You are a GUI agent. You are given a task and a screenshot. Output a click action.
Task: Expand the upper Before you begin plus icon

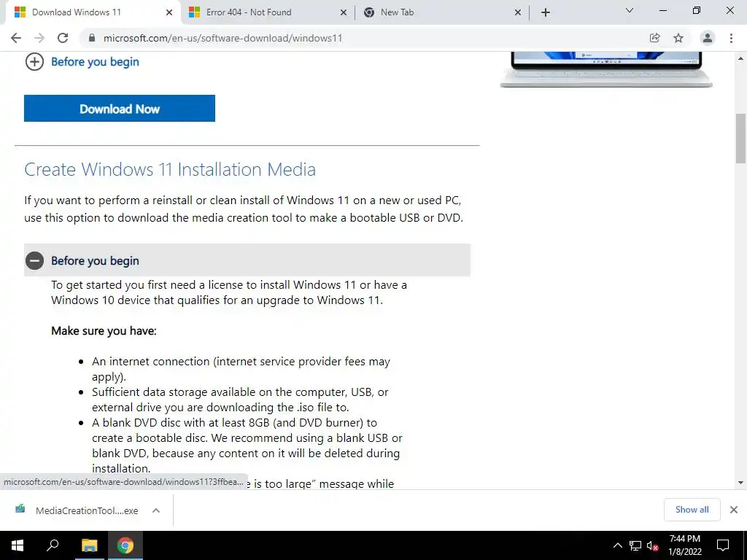pyautogui.click(x=34, y=62)
